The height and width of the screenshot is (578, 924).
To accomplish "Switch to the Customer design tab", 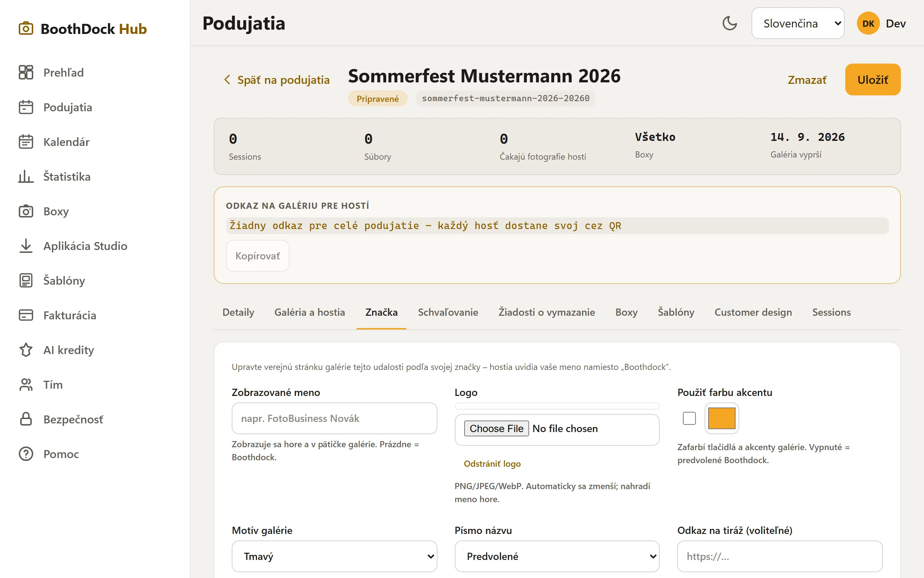I will [753, 312].
